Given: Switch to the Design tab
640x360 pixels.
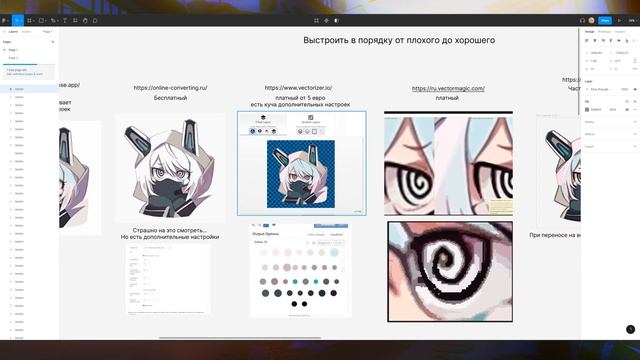Looking at the screenshot, I should 589,31.
